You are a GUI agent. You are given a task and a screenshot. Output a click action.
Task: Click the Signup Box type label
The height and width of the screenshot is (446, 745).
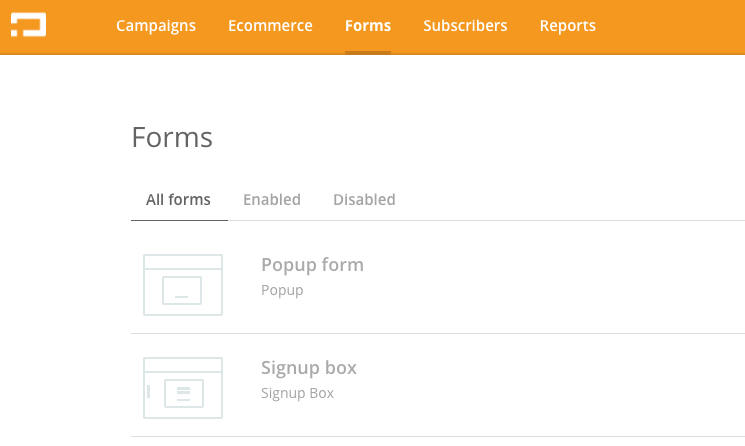click(x=297, y=393)
